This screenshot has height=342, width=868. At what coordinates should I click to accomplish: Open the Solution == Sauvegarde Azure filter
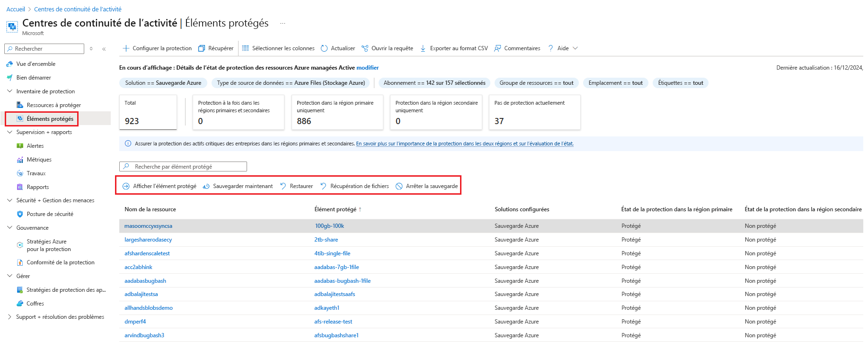pyautogui.click(x=163, y=83)
